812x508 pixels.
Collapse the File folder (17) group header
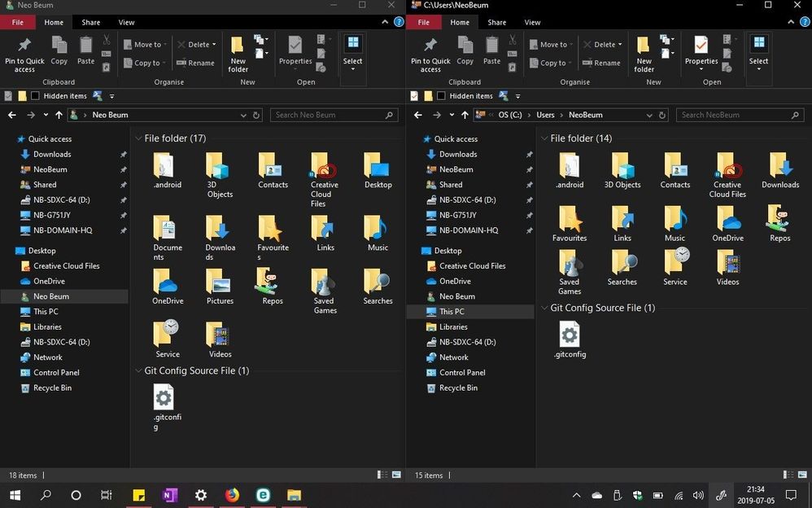138,138
